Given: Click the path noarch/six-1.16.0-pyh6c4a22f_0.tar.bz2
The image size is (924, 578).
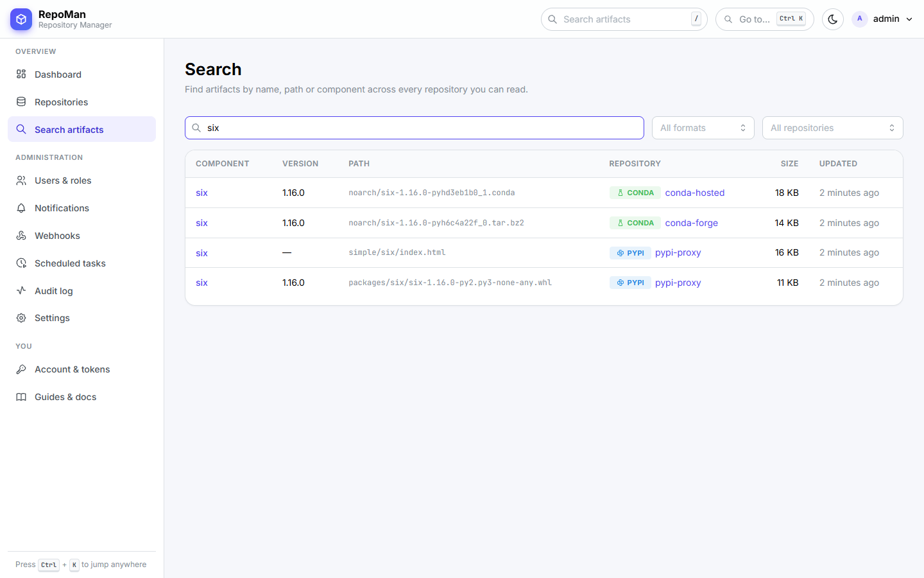Looking at the screenshot, I should (436, 223).
